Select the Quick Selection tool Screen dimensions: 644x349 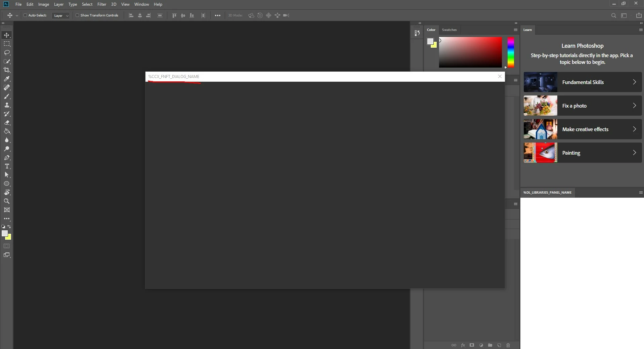tap(7, 61)
